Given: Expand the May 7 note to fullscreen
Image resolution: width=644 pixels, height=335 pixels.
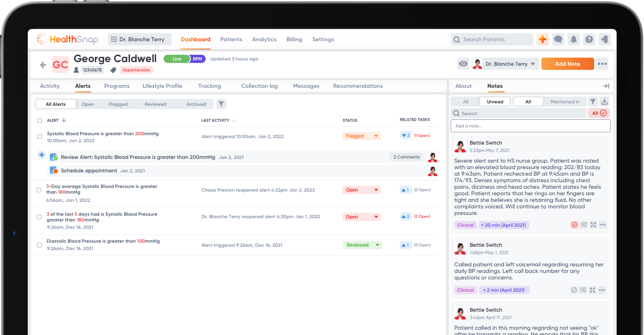Looking at the screenshot, I should coord(593,225).
